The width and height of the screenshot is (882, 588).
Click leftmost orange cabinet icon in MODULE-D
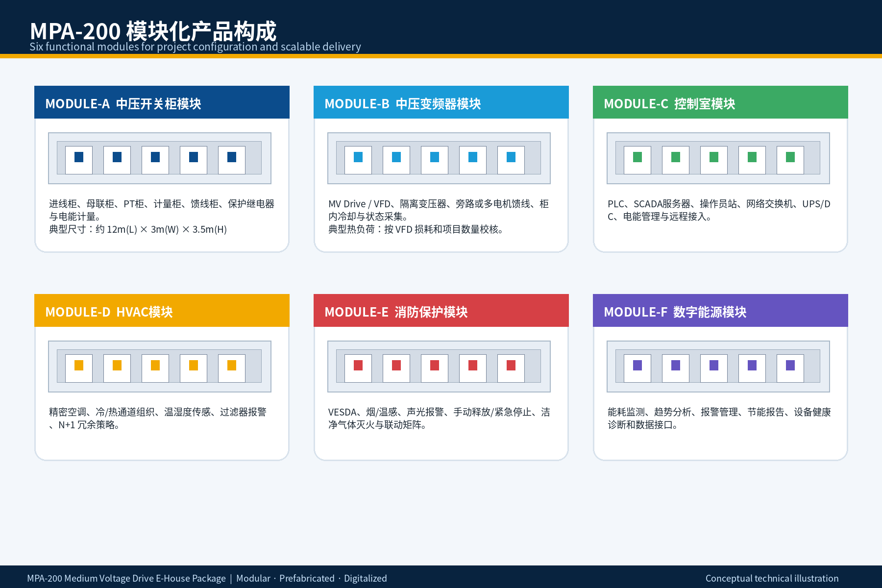point(79,368)
